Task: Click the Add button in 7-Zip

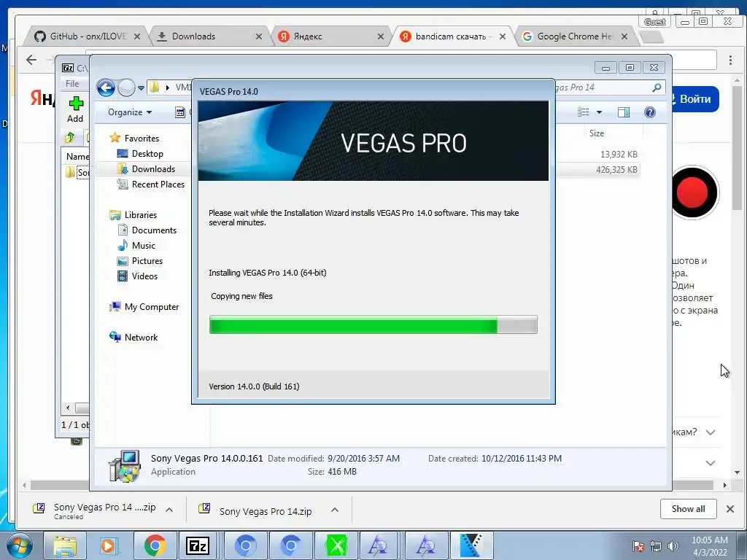Action: 75,109
